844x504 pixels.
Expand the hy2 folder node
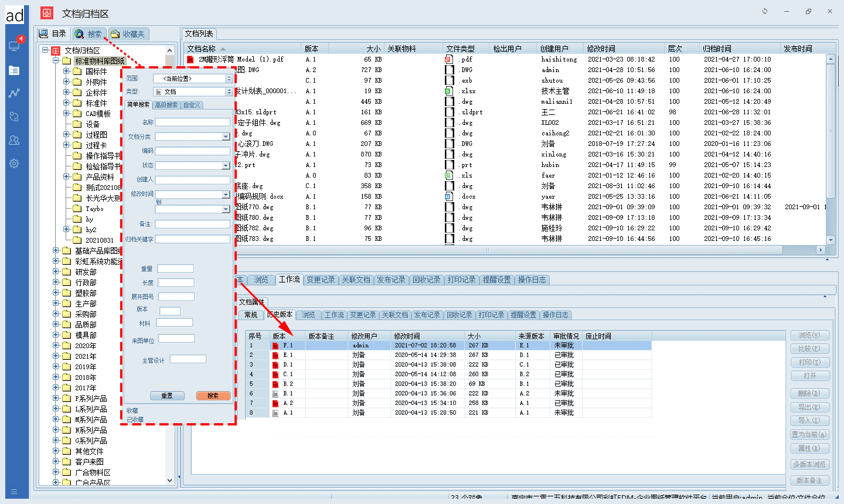pos(66,230)
